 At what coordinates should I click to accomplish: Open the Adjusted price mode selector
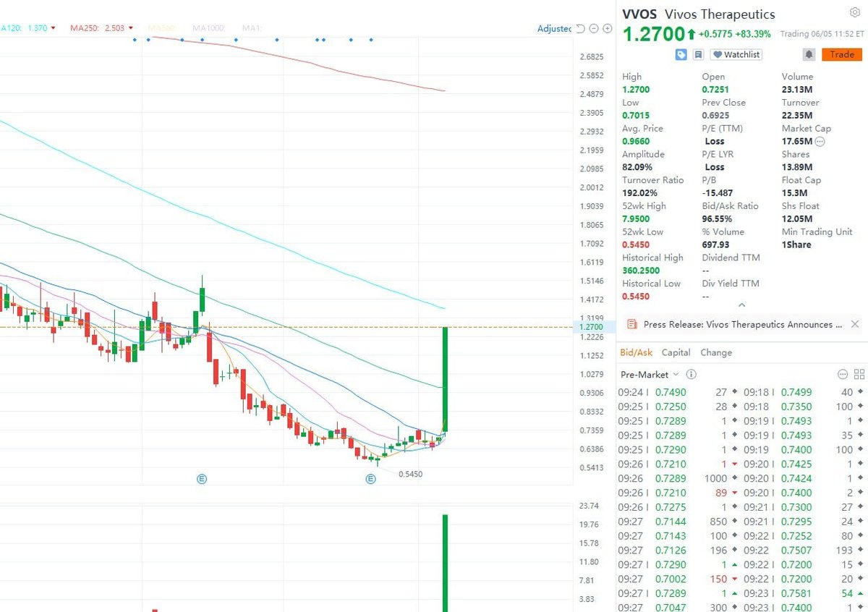click(x=555, y=28)
